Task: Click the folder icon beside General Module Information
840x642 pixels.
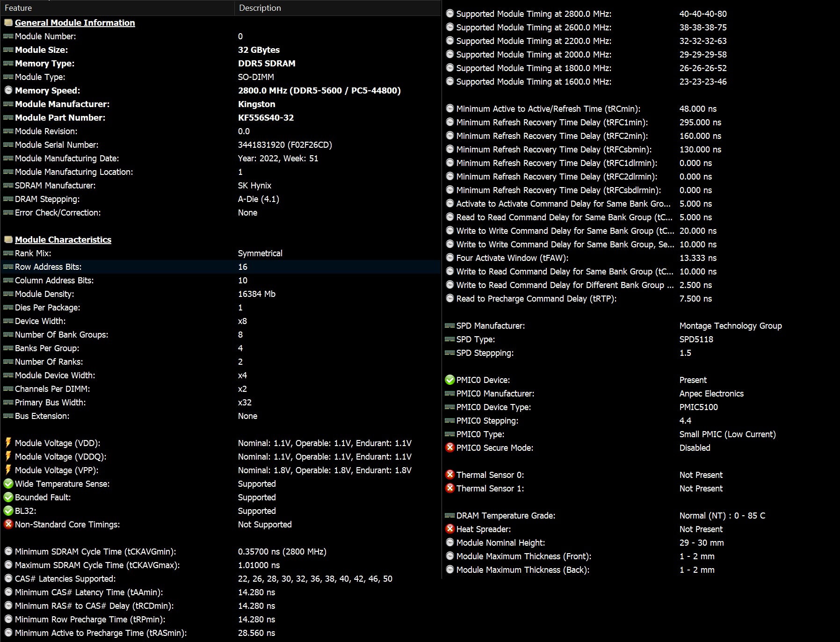Action: pyautogui.click(x=8, y=22)
